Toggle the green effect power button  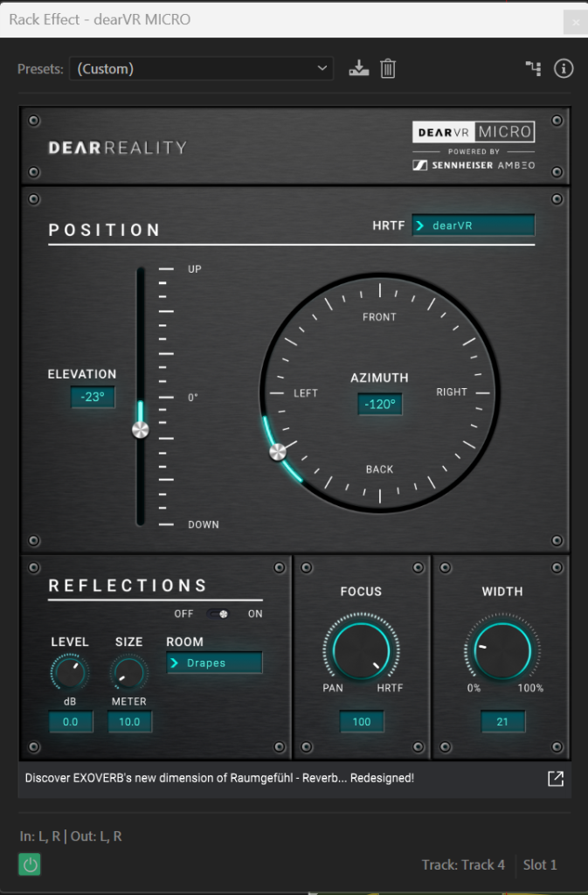click(x=31, y=865)
